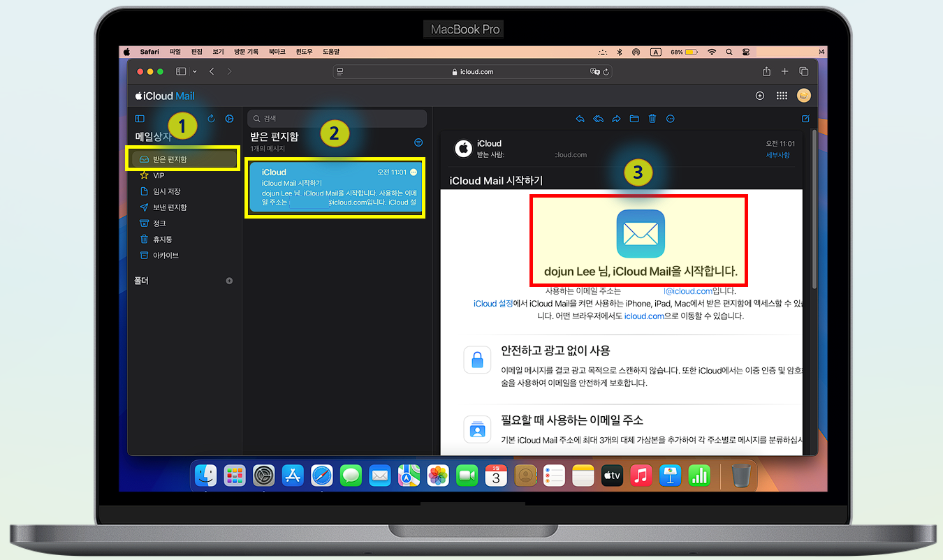The image size is (943, 560).
Task: Open mailbox options icon beside refresh
Action: tap(229, 119)
